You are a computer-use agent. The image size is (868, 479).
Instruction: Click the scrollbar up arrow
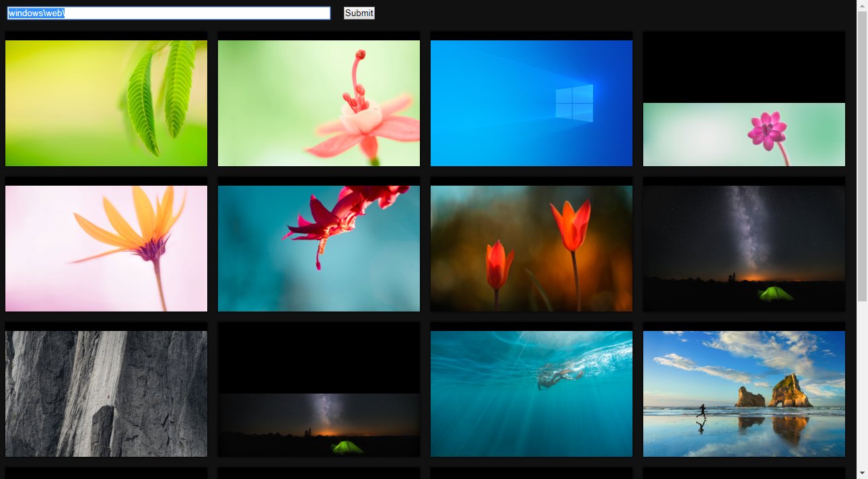[x=862, y=5]
